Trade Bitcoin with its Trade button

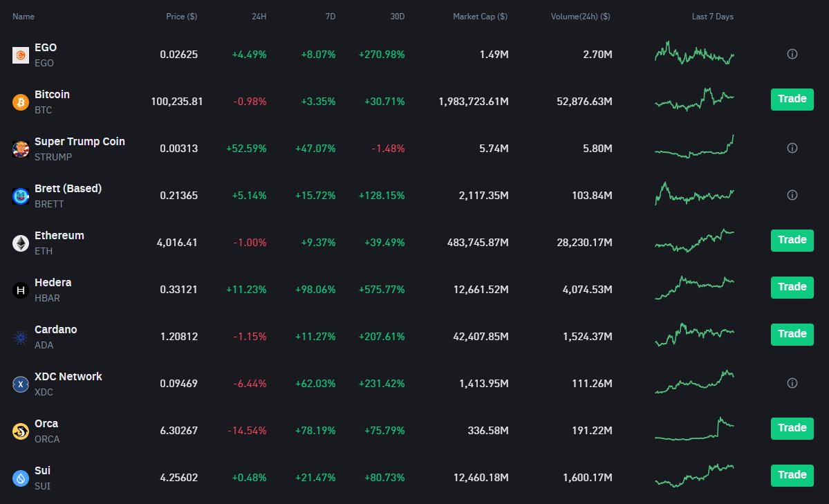(x=792, y=100)
